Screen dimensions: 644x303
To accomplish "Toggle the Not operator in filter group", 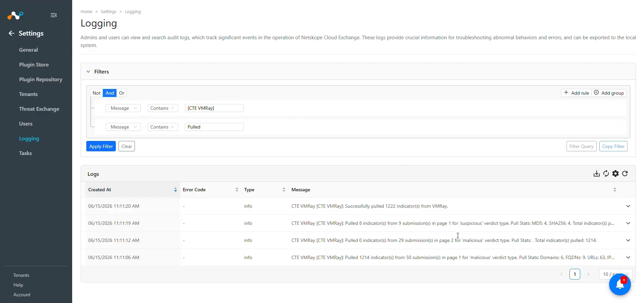I will point(97,93).
